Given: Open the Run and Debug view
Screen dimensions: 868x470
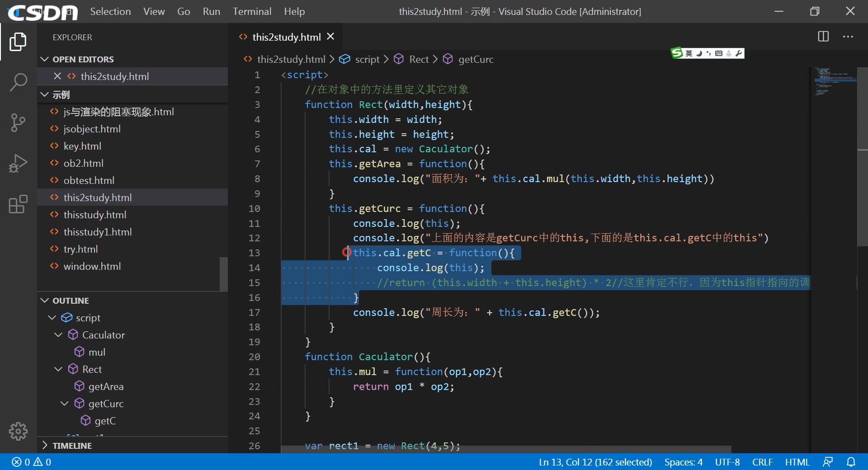Looking at the screenshot, I should point(18,163).
